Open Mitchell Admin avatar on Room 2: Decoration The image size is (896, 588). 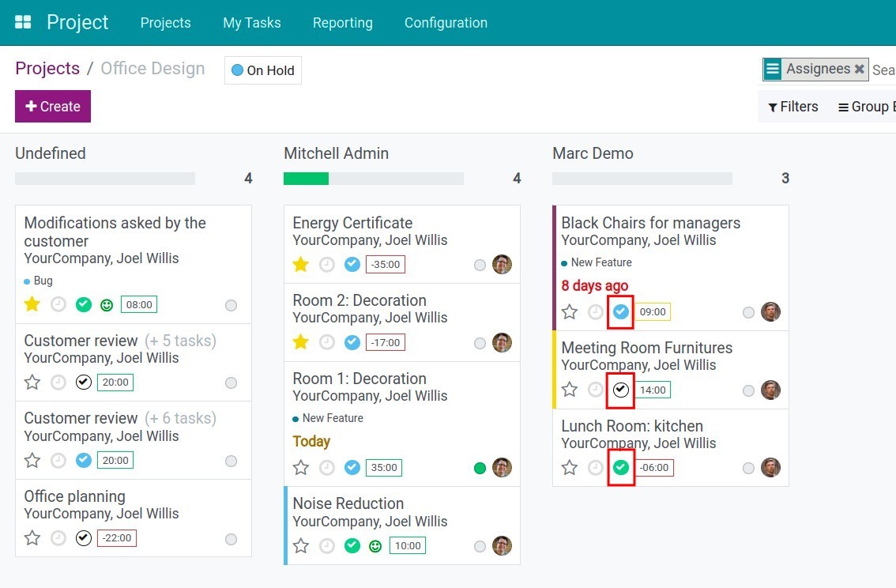tap(502, 342)
